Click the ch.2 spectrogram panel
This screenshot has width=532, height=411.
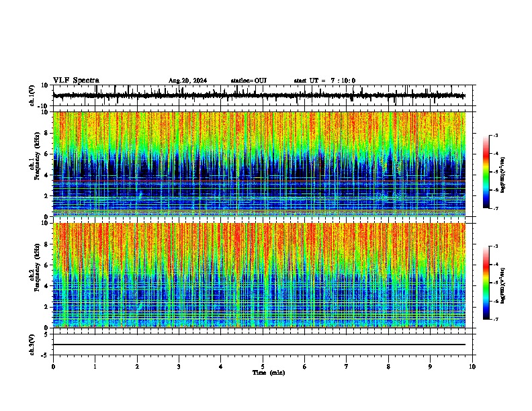point(259,275)
